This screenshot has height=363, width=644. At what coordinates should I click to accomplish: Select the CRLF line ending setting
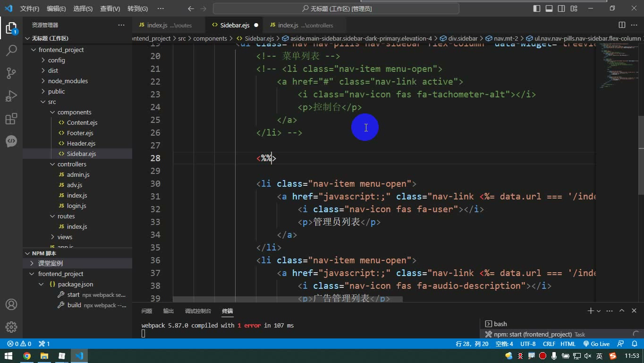click(x=549, y=344)
